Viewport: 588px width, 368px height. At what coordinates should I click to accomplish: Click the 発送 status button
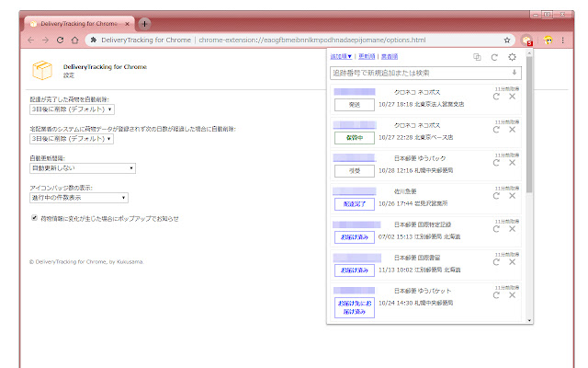click(x=355, y=105)
